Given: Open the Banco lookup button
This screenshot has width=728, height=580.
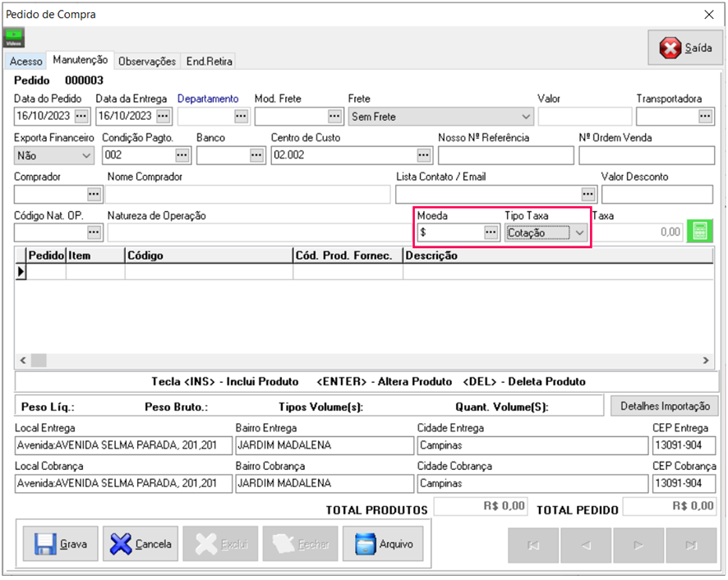Looking at the screenshot, I should (257, 155).
